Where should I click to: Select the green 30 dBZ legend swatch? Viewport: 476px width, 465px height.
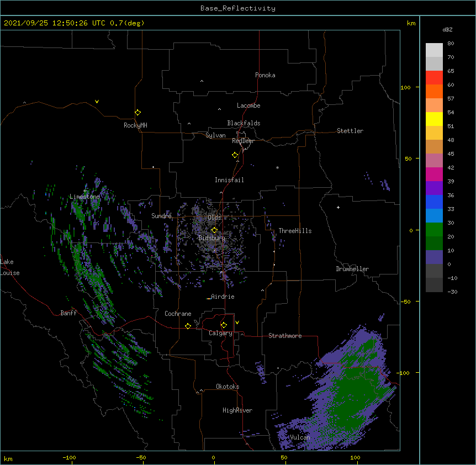coord(434,230)
